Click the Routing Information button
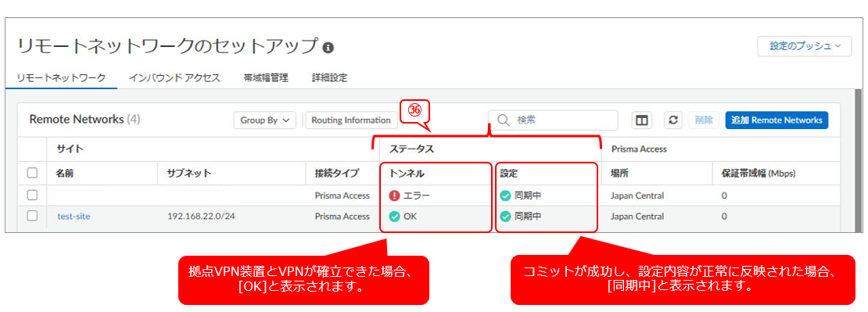Image resolution: width=868 pixels, height=312 pixels. click(x=351, y=120)
